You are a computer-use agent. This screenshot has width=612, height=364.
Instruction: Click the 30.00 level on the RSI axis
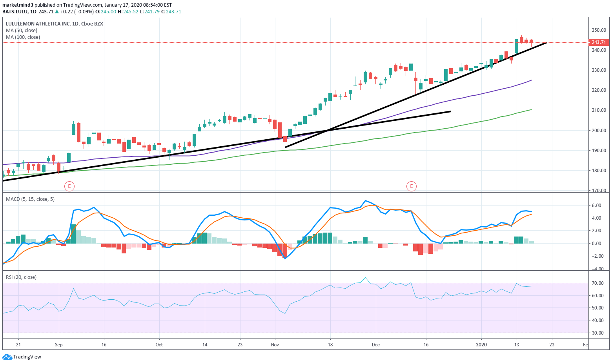pyautogui.click(x=597, y=333)
